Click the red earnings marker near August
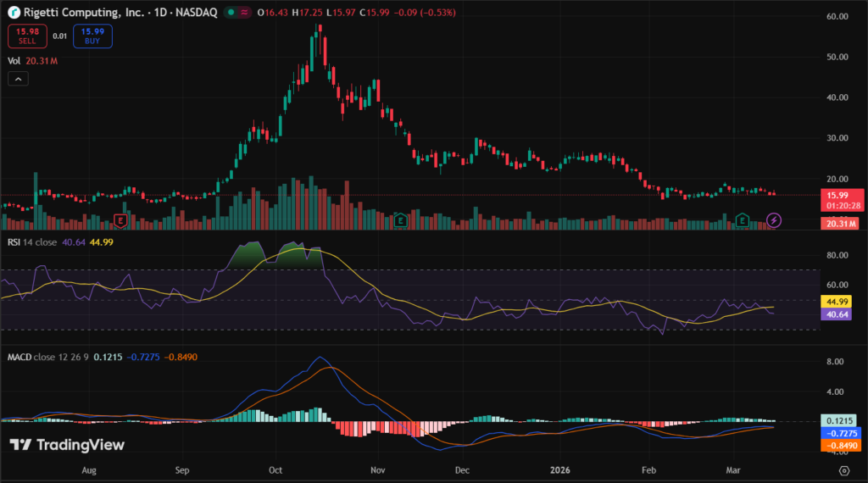The height and width of the screenshot is (483, 868). [x=120, y=221]
